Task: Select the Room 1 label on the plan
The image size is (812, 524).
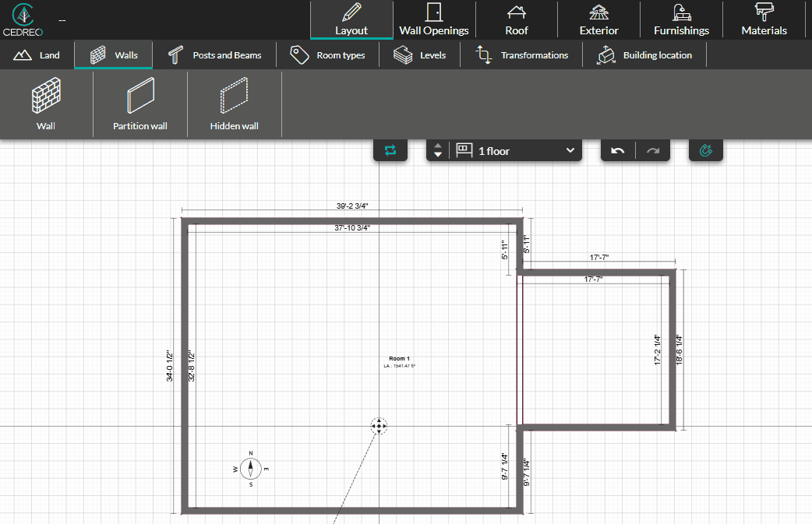Action: [x=399, y=358]
